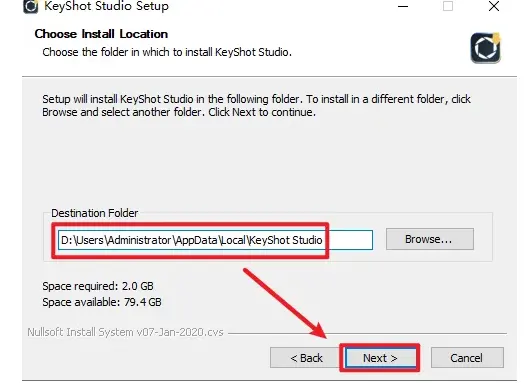Click the red arrow pointing to Next
The image size is (525, 383).
pyautogui.click(x=285, y=303)
